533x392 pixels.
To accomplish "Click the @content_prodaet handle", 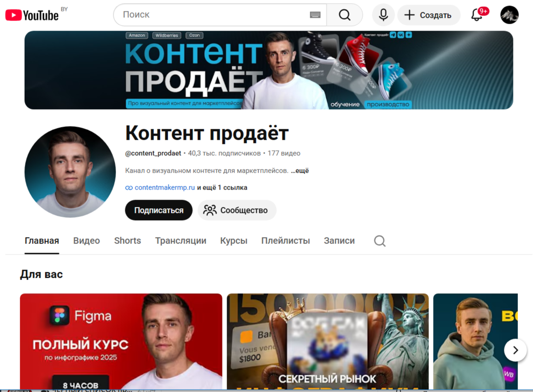I will click(x=153, y=154).
